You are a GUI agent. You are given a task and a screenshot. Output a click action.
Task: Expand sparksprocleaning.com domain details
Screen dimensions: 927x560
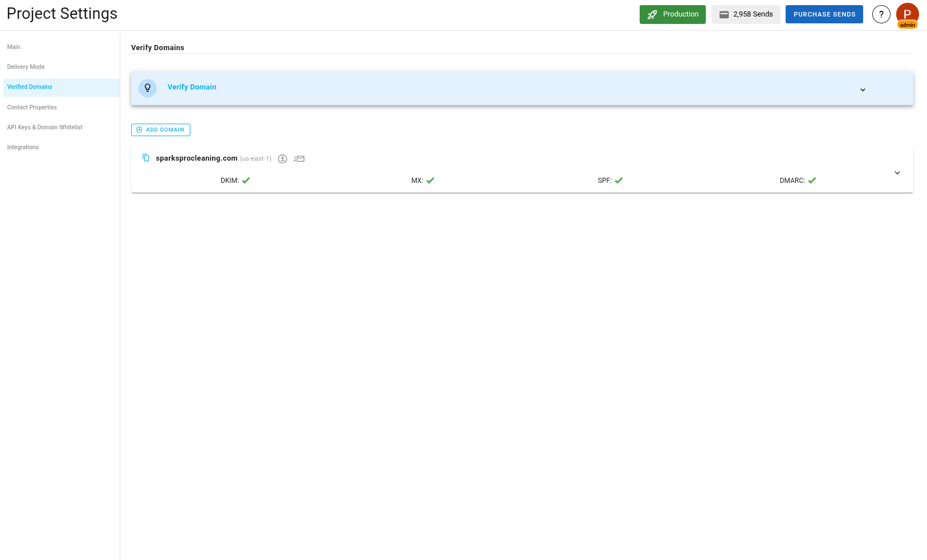(x=897, y=173)
